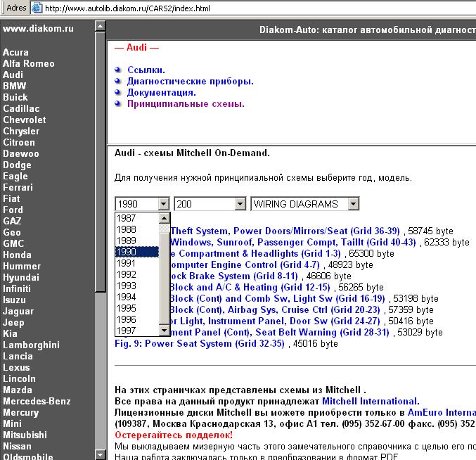Select Chrysler in the make list

tap(21, 131)
